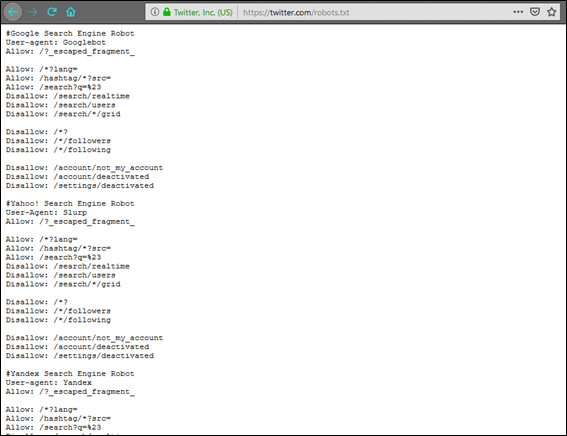The image size is (567, 436).
Task: Click the first 'Disallow: /search/realtime' line
Action: 68,96
